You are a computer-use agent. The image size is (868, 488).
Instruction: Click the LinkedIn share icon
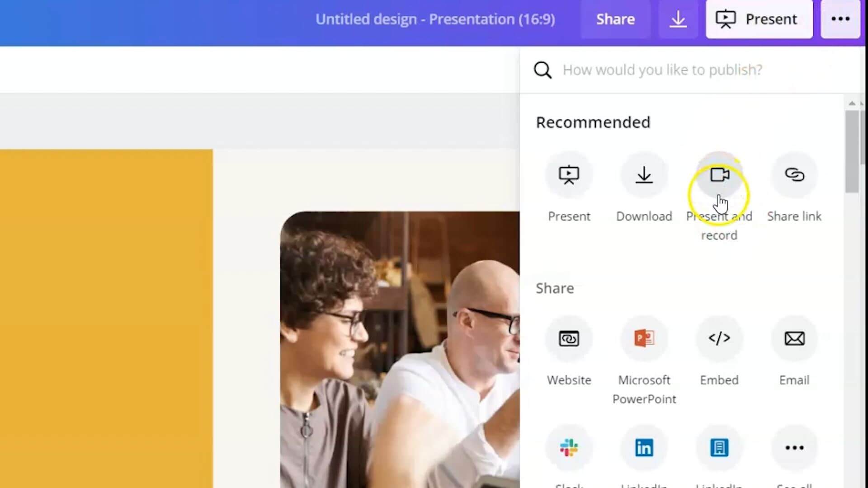coord(644,448)
